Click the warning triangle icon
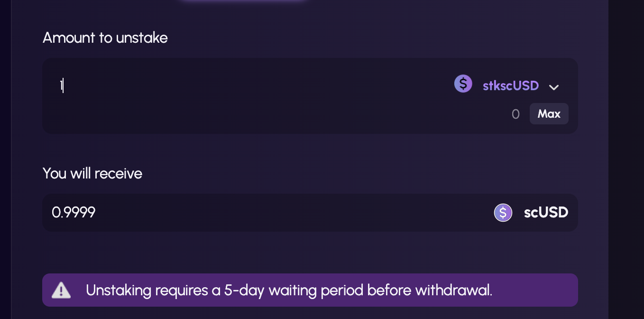644x319 pixels. [61, 290]
